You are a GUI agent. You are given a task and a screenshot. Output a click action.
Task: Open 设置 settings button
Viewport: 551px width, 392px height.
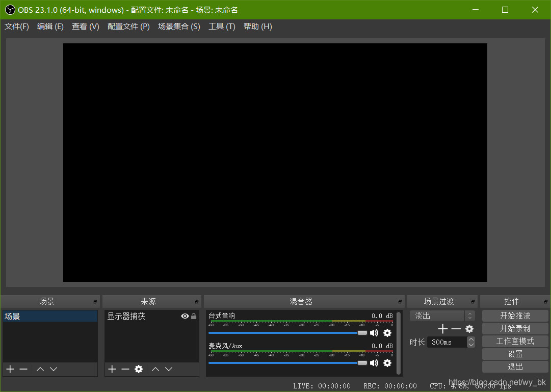click(x=515, y=354)
